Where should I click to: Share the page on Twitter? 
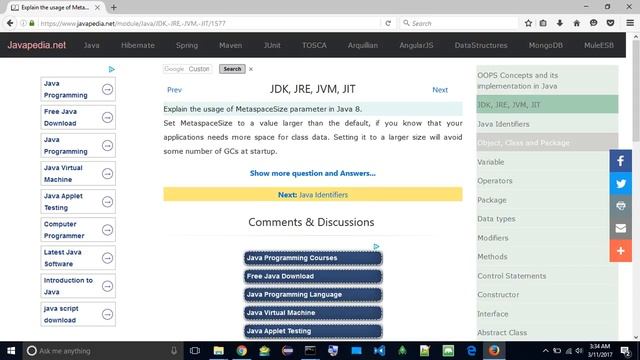point(620,183)
